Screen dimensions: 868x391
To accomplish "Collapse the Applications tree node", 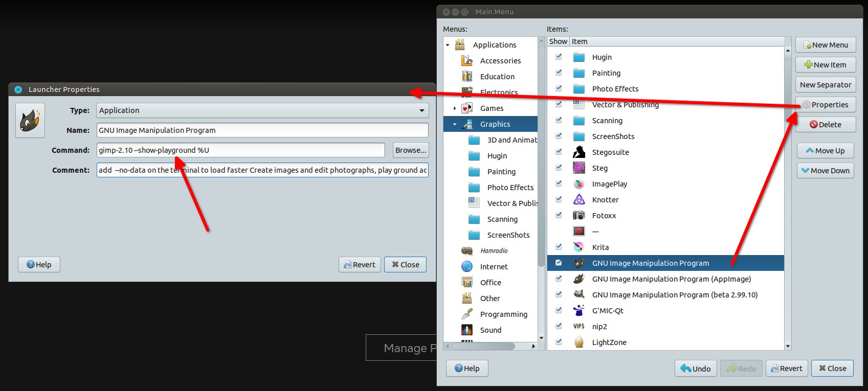I will [x=448, y=45].
